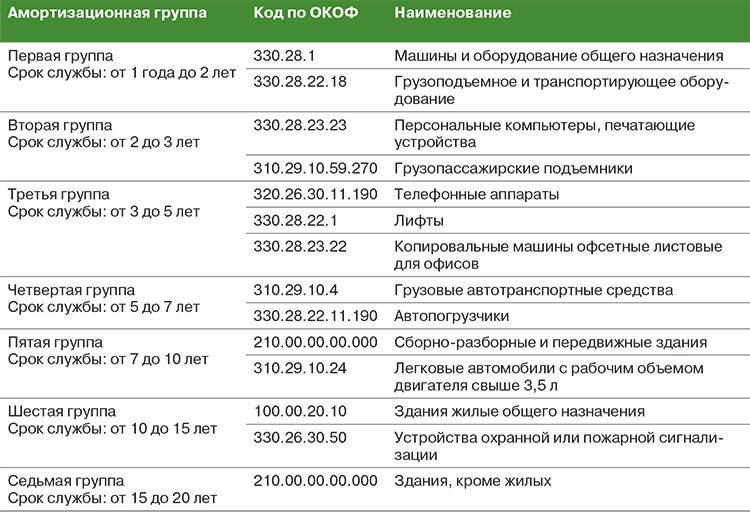Click code "310.29.10.24"
The height and width of the screenshot is (514, 750).
pos(300,368)
